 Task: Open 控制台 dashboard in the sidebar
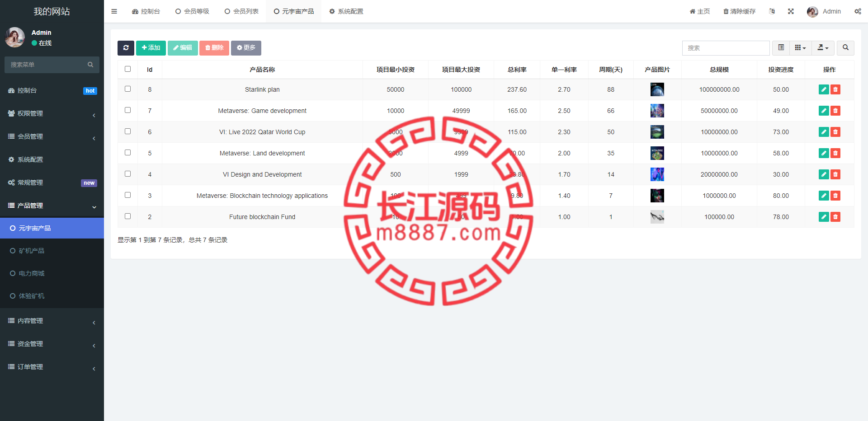point(52,90)
